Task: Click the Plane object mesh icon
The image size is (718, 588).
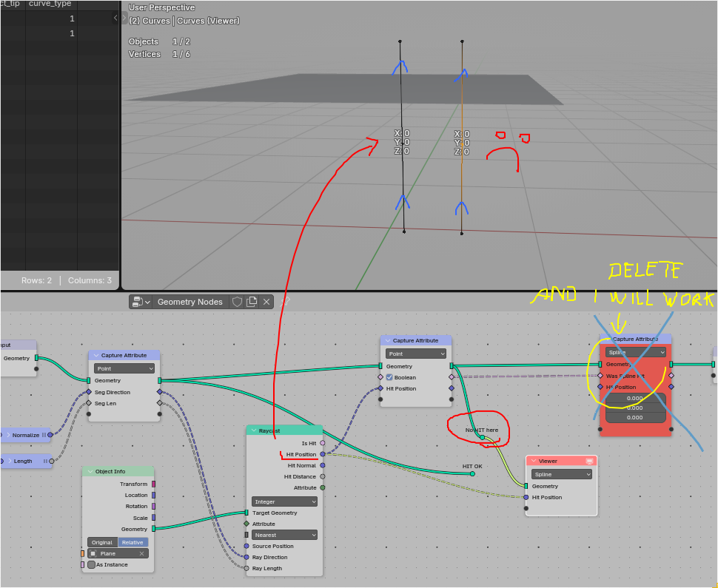Action: click(93, 554)
